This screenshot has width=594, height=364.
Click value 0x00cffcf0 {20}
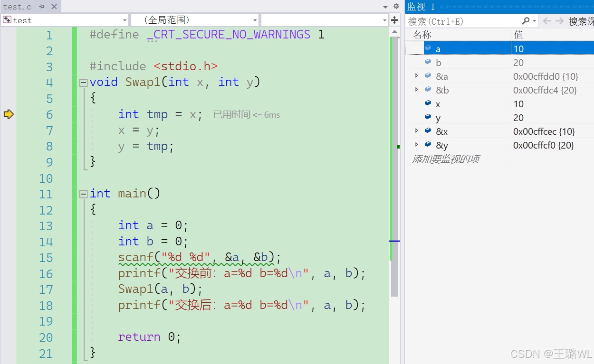(x=544, y=145)
